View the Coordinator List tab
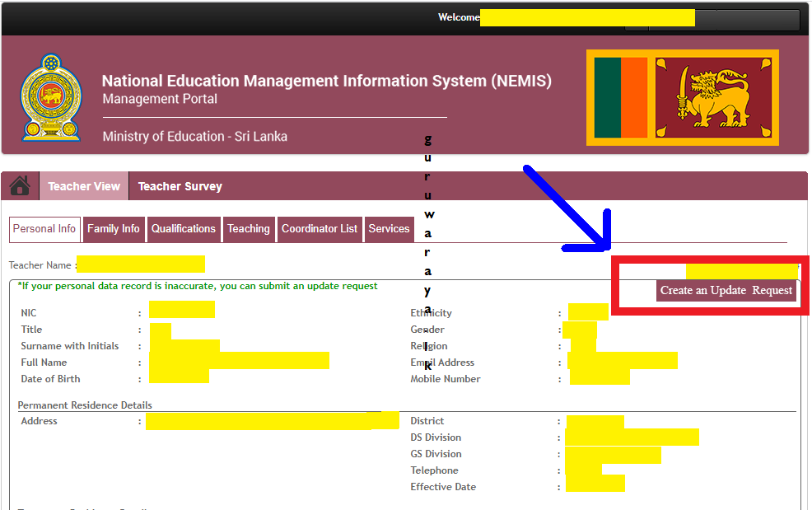This screenshot has height=510, width=812. tap(320, 228)
